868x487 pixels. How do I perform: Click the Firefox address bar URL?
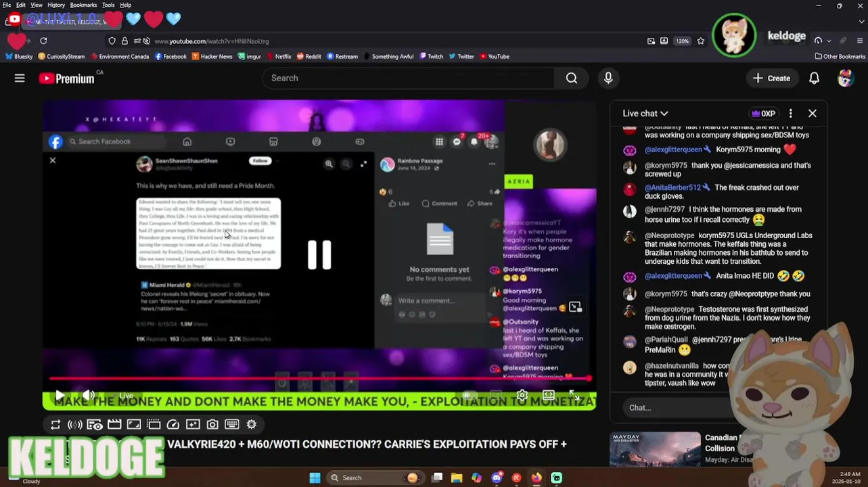(x=211, y=41)
